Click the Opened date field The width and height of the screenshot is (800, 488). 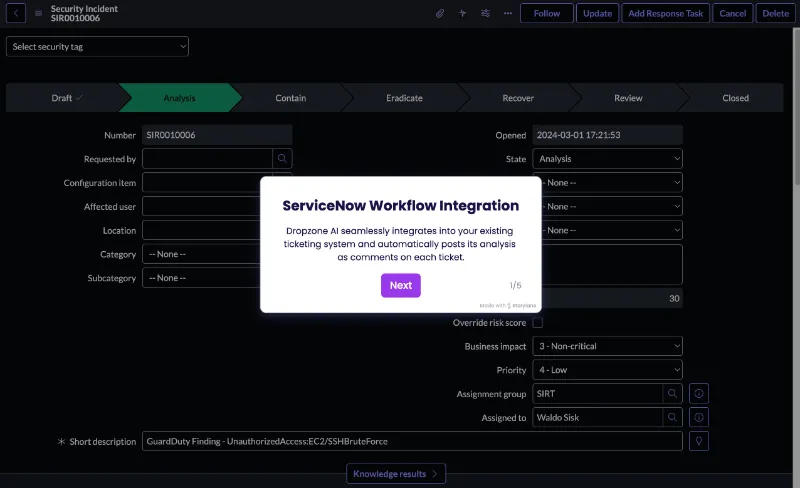point(608,135)
